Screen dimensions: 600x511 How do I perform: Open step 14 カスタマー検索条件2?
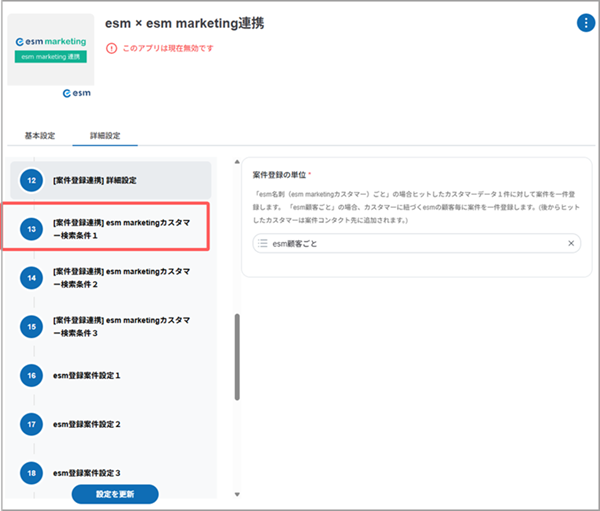(x=118, y=277)
